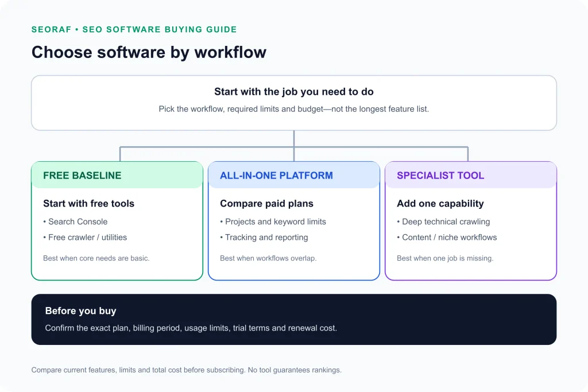Click the 'Start with free tools' subheading
The height and width of the screenshot is (392, 588).
[x=88, y=204]
